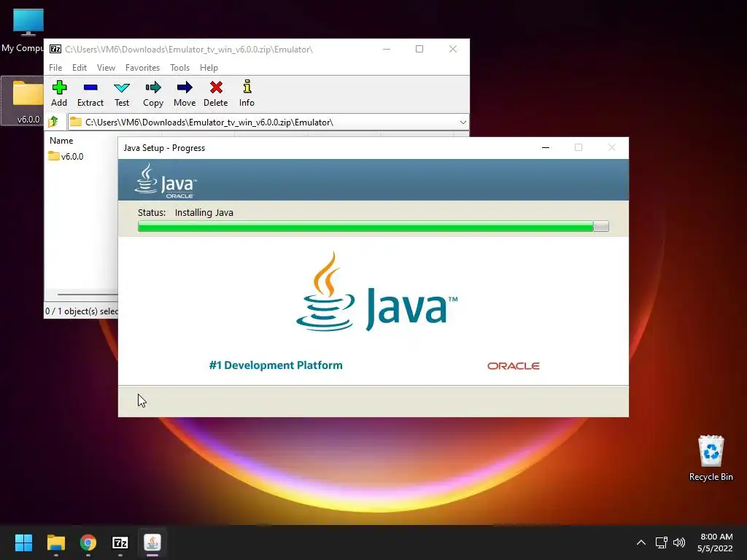Click 'Installing Java' status text

point(204,212)
